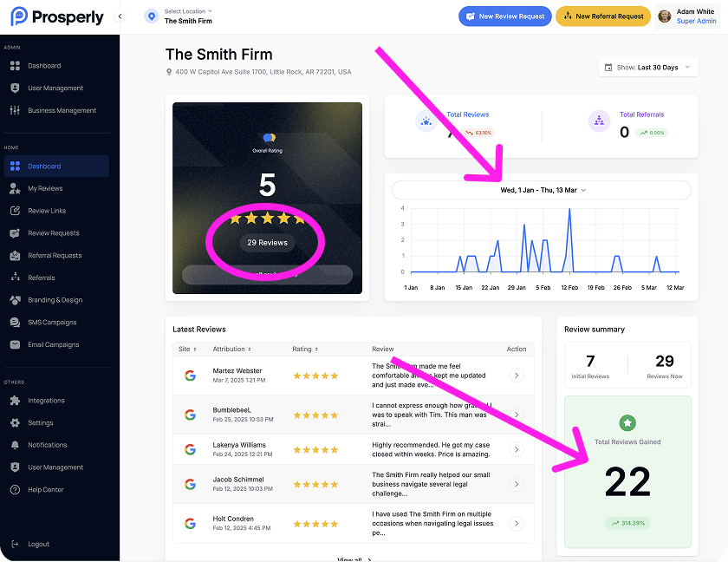Open action arrow for Martez Webster review
The height and width of the screenshot is (562, 728).
click(517, 376)
